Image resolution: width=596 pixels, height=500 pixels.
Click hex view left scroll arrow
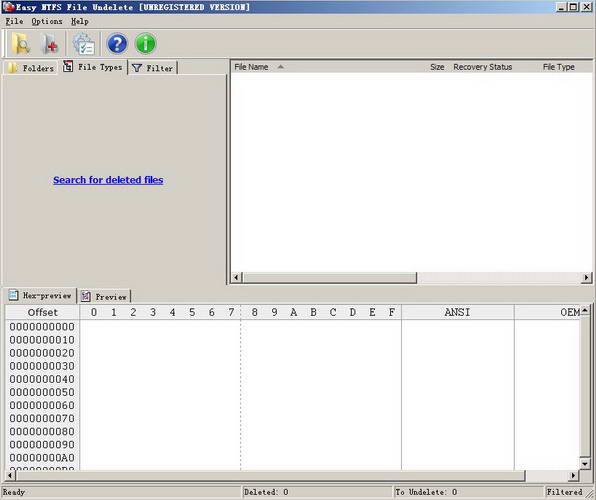point(10,475)
